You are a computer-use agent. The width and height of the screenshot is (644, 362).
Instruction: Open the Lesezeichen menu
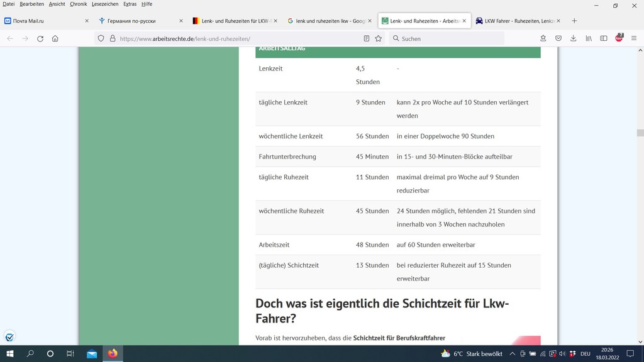[x=105, y=4]
